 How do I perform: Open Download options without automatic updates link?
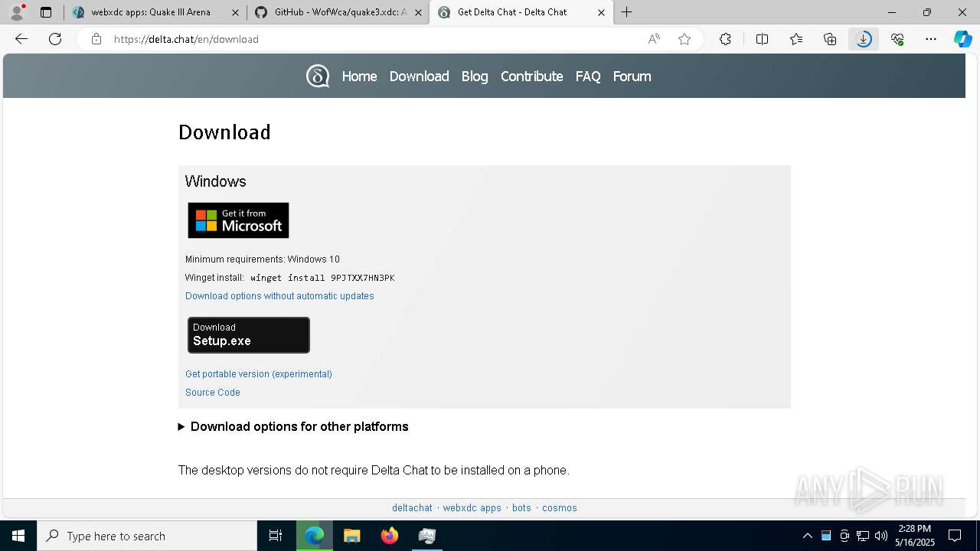tap(279, 296)
